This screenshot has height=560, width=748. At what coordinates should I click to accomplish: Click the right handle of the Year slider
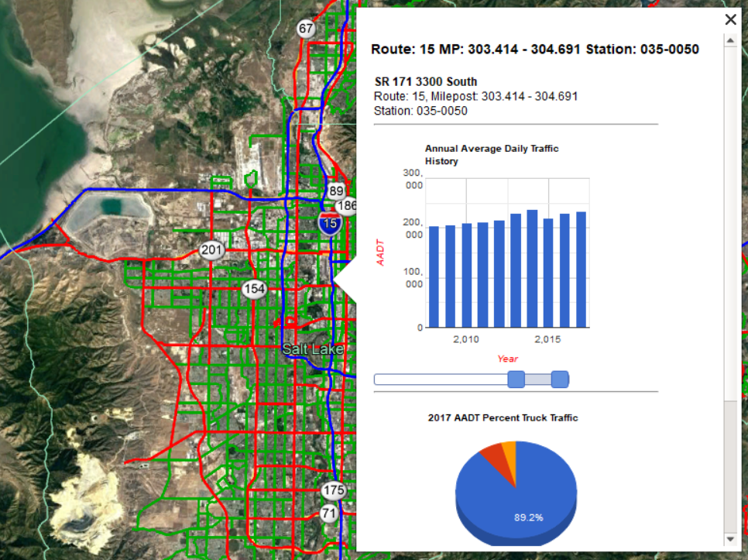point(559,380)
